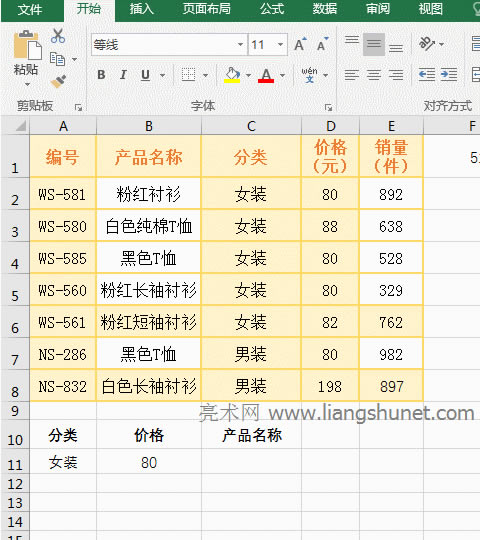
Task: Open font color dropdown arrow
Action: [282, 75]
